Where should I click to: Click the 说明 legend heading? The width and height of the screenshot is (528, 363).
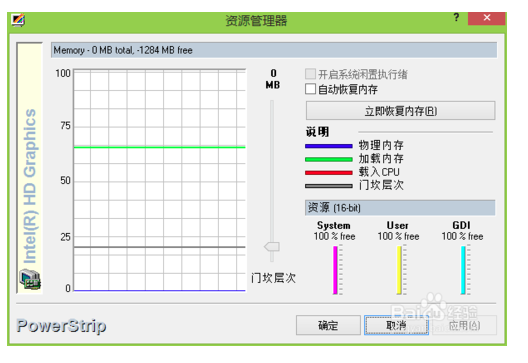(x=317, y=132)
